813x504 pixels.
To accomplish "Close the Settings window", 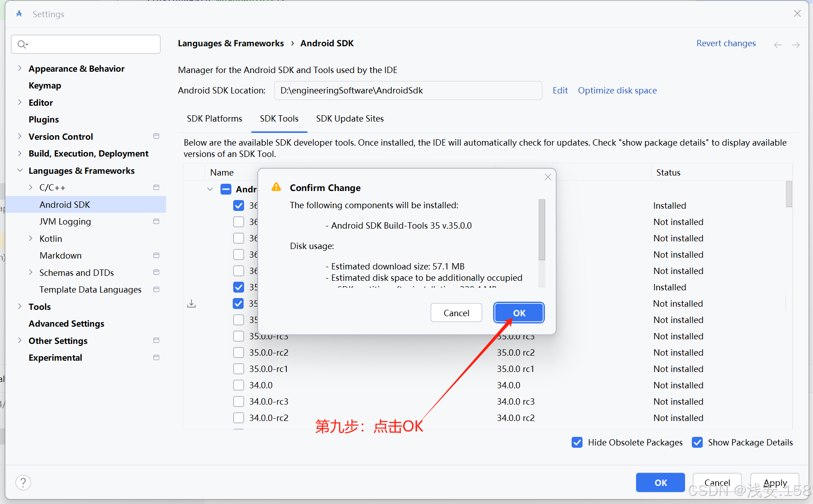I will 797,14.
